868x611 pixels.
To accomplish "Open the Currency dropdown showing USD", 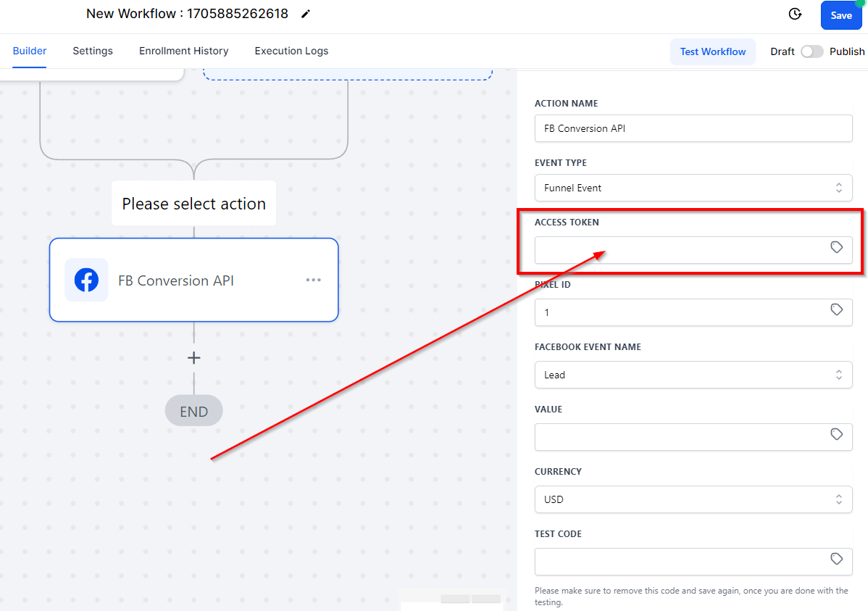I will coord(693,499).
